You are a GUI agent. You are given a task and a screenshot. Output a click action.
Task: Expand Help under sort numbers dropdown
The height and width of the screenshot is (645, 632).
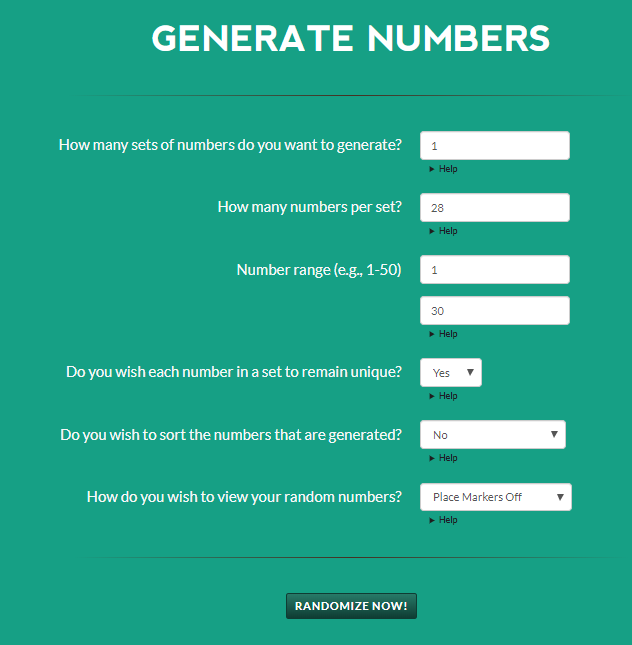(443, 458)
